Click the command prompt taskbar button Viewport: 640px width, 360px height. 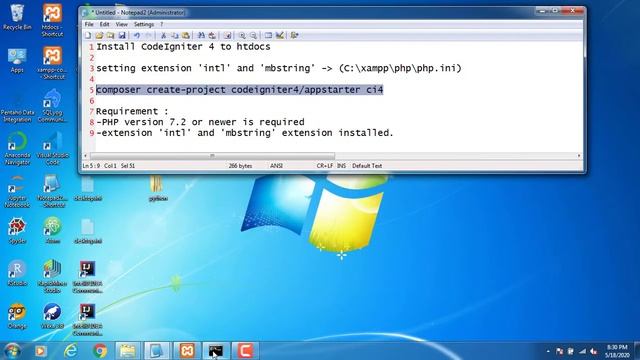point(216,351)
